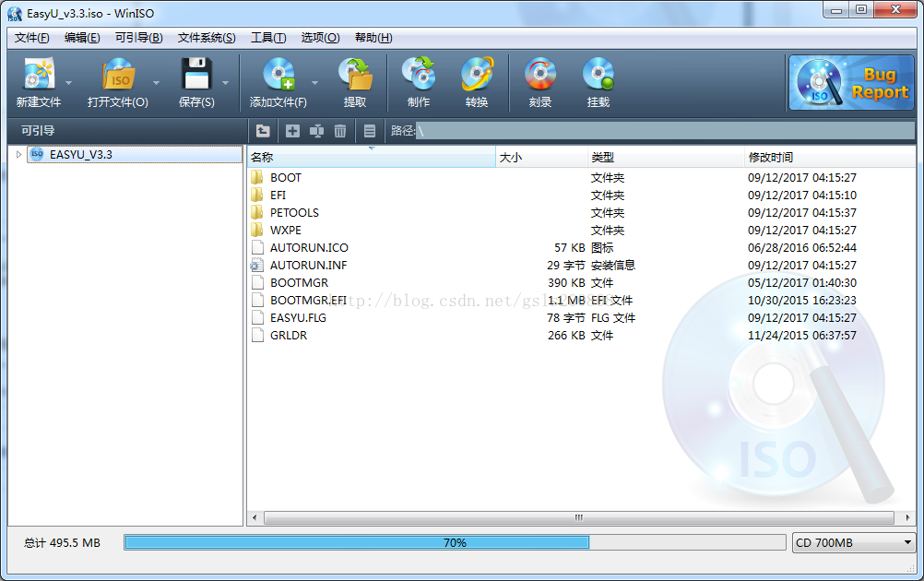
Task: Open the CD 700MB media size dropdown
Action: [854, 542]
